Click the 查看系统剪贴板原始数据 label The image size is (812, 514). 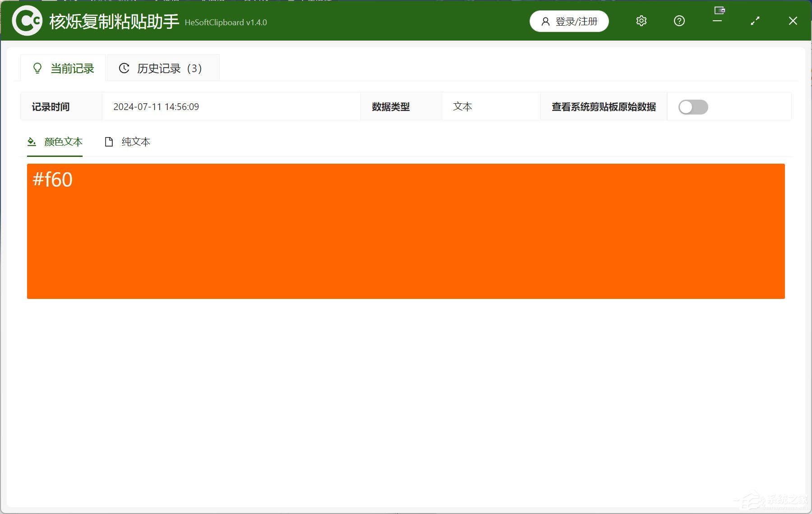[x=604, y=107]
